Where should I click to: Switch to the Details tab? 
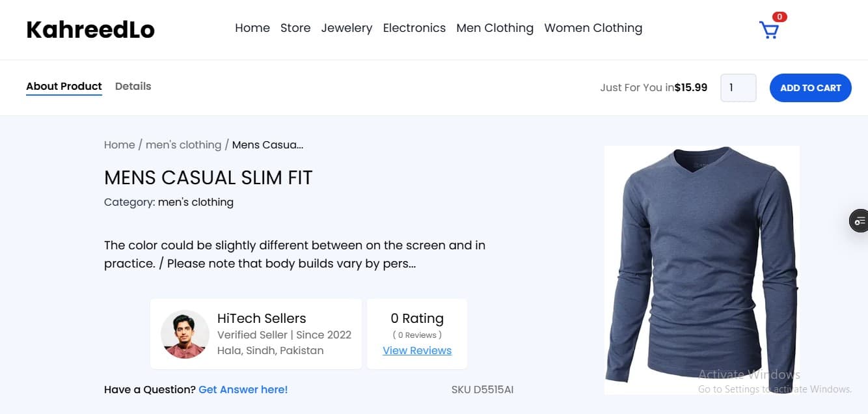[133, 86]
